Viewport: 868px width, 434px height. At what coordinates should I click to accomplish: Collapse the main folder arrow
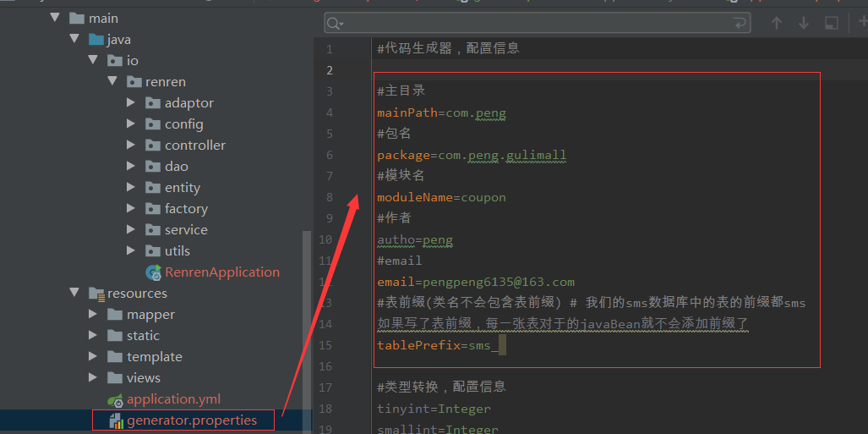click(x=54, y=18)
